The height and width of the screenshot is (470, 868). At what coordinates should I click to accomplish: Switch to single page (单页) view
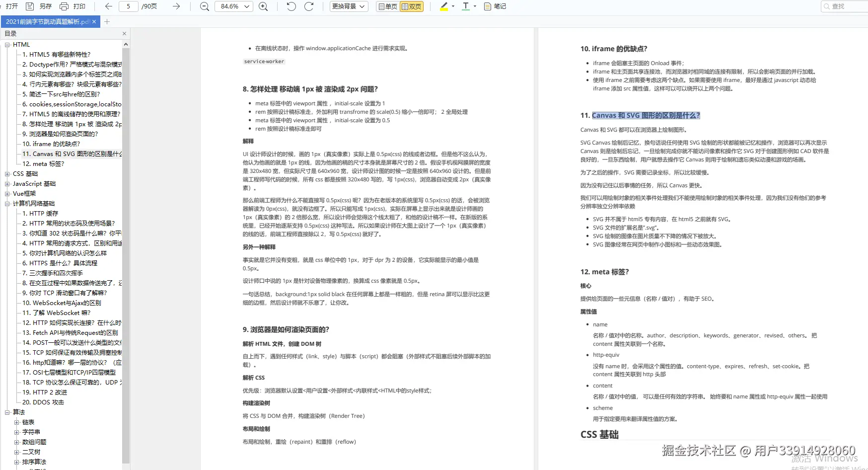click(388, 6)
